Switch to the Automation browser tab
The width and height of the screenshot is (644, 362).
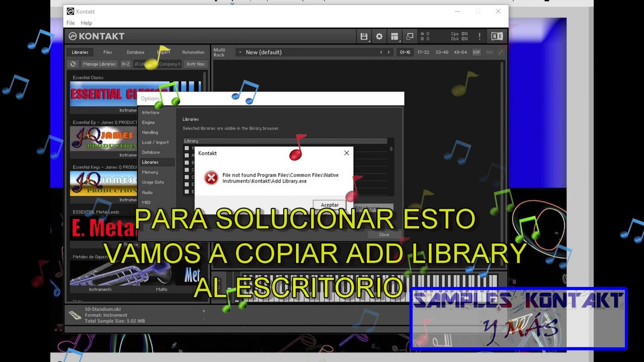193,52
